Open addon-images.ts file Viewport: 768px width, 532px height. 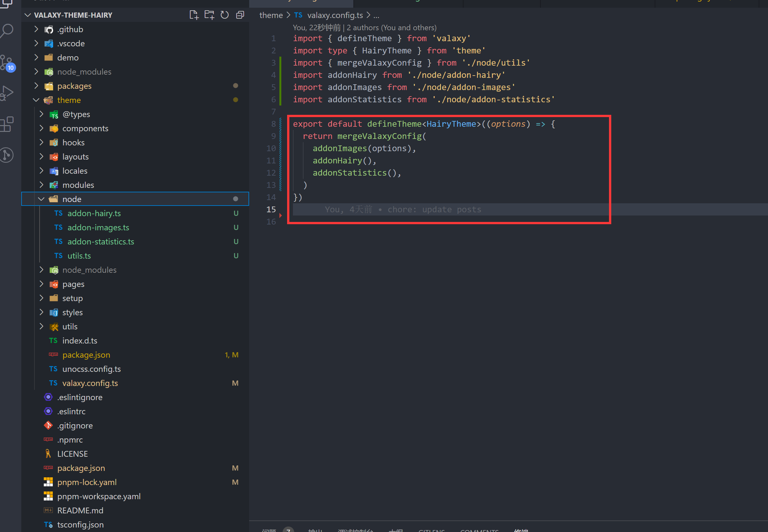pos(98,227)
